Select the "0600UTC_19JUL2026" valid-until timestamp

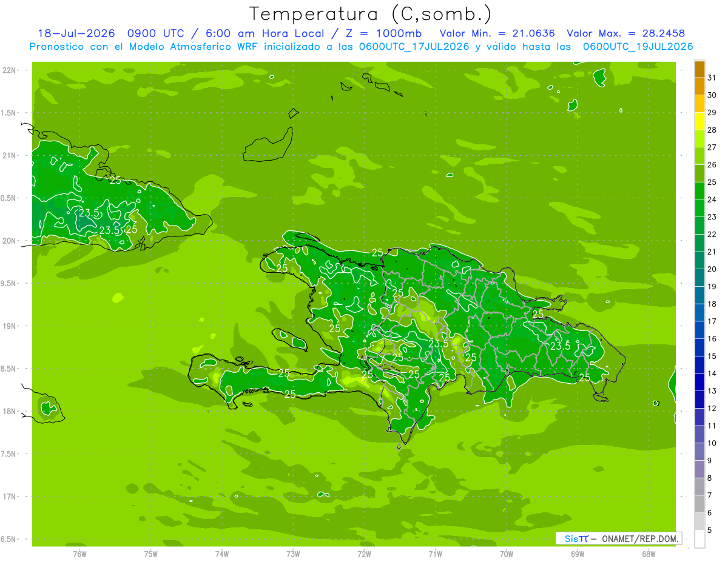[638, 47]
